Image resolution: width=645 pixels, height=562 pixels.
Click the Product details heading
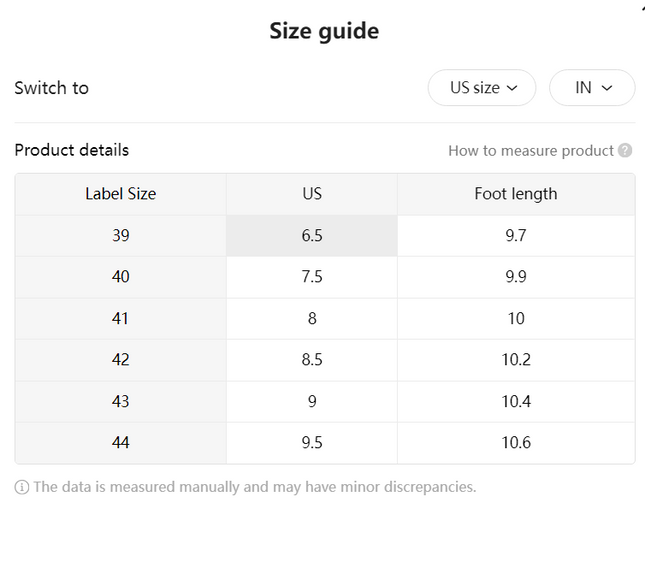(72, 150)
